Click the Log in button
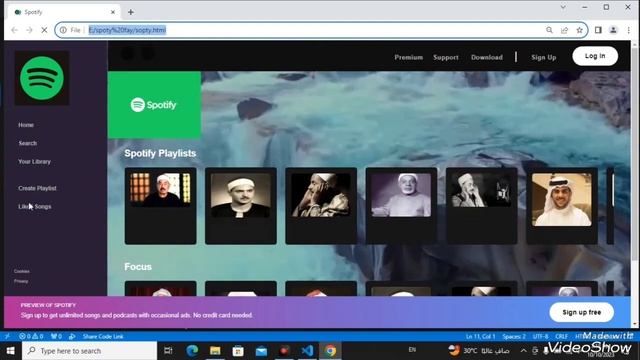The width and height of the screenshot is (640, 360). [595, 56]
